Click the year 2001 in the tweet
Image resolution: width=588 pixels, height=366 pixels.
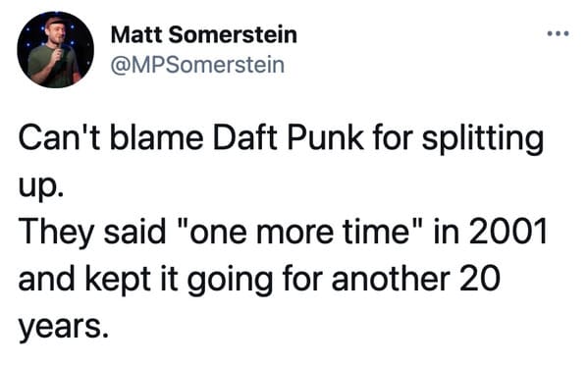click(x=508, y=232)
